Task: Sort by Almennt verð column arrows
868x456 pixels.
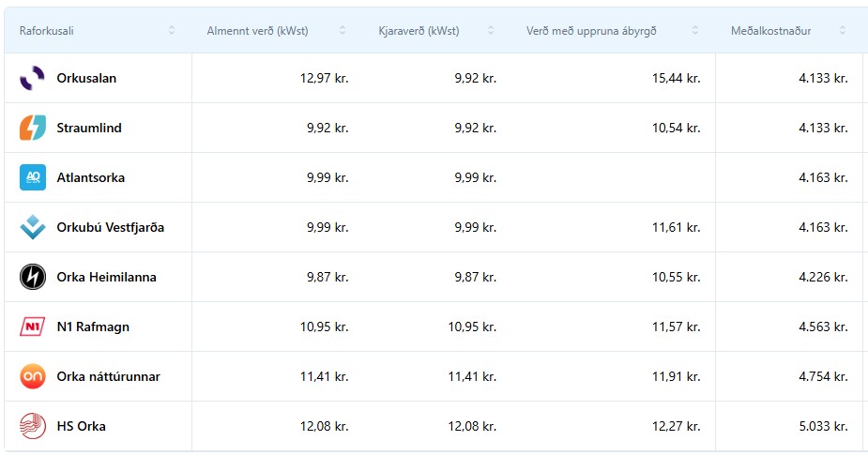Action: (x=342, y=31)
